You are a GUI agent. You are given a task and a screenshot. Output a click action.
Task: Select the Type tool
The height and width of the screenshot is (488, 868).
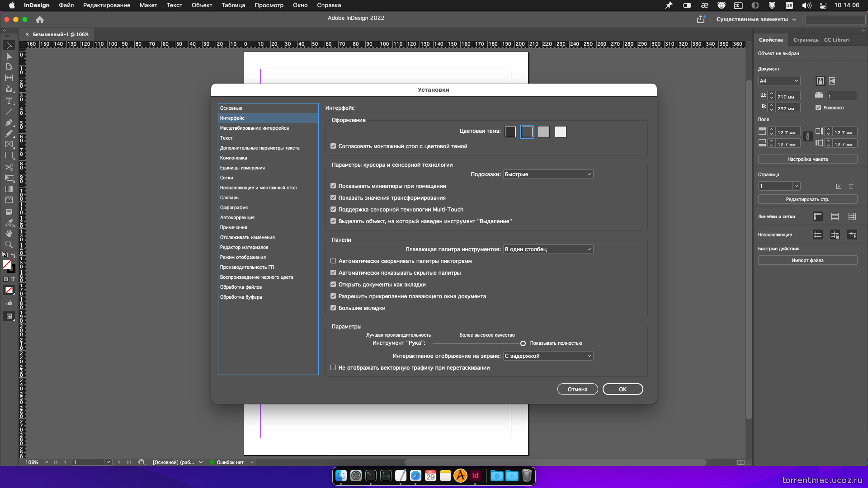pos(9,100)
